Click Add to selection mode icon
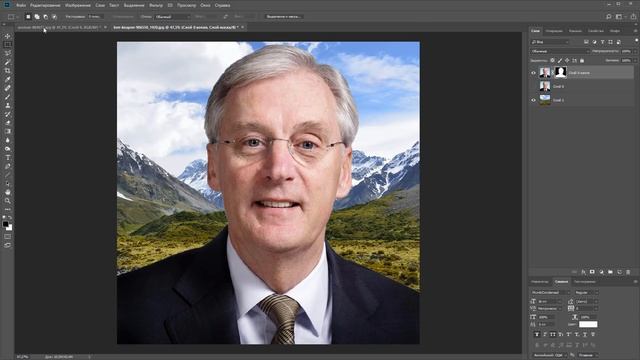Viewport: 640px width, 360px height. (37, 17)
